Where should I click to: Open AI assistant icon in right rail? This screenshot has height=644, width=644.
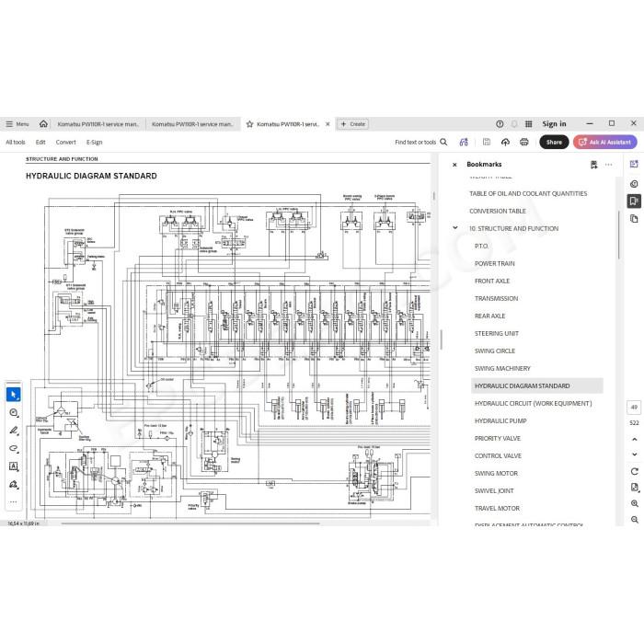634,165
